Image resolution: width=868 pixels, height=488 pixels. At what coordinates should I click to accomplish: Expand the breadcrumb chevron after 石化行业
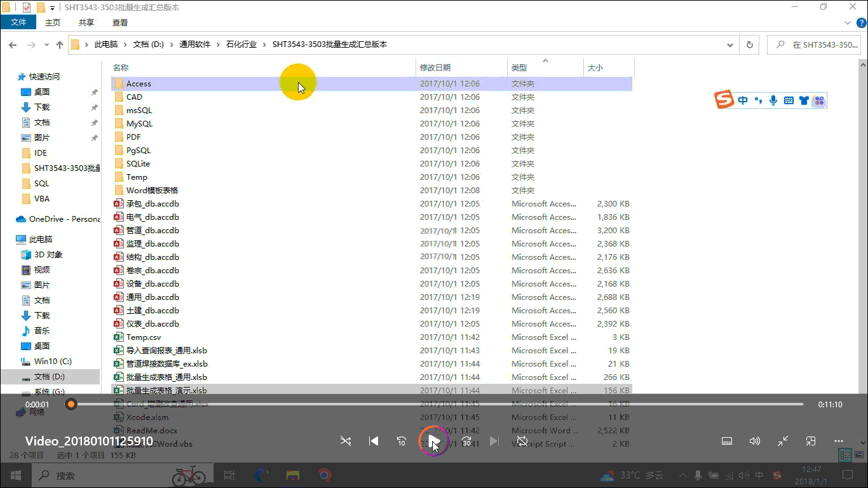(x=264, y=44)
